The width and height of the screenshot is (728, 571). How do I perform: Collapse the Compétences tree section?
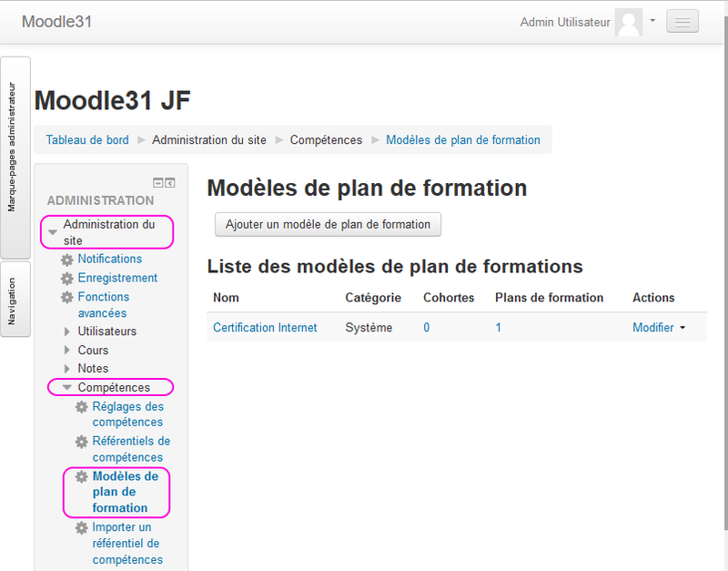pos(66,388)
